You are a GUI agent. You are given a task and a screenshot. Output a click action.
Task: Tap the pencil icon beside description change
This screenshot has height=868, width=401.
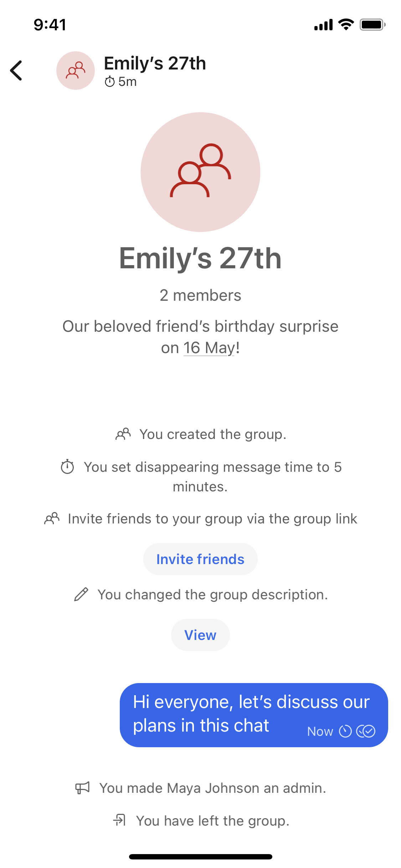(81, 594)
